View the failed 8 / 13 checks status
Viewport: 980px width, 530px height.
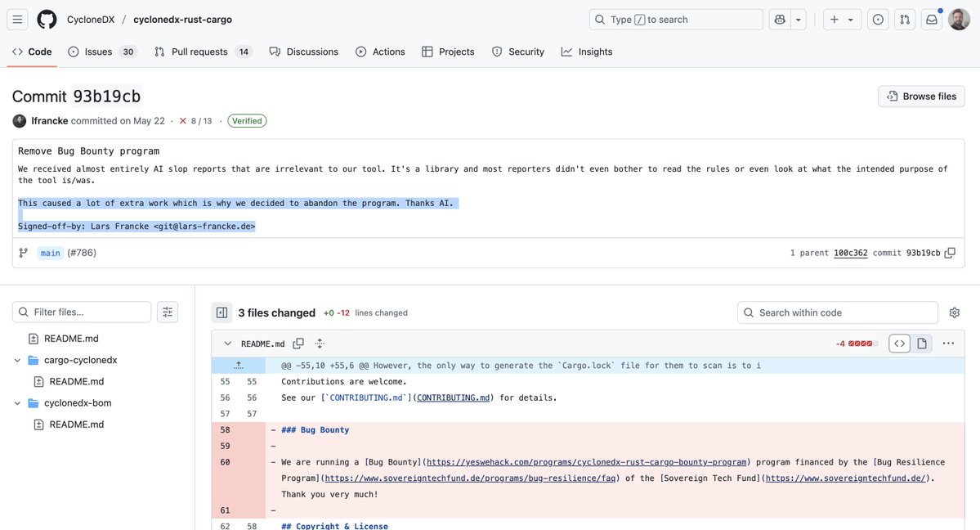coord(195,121)
